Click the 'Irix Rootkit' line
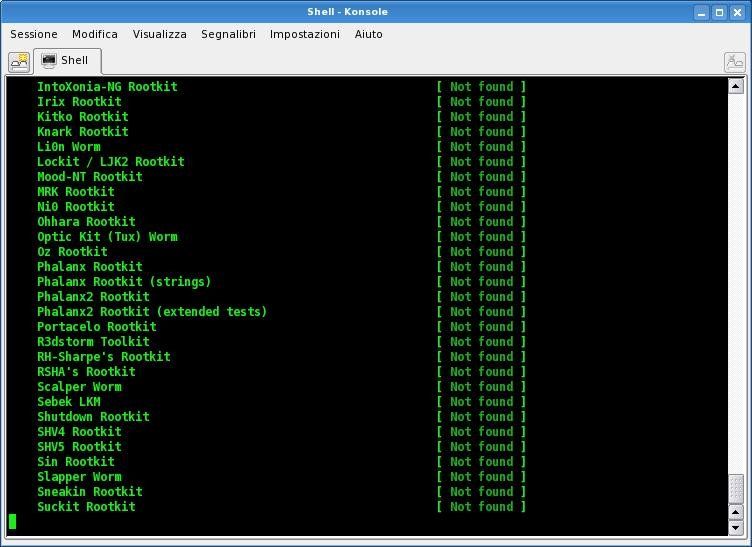 (x=79, y=102)
